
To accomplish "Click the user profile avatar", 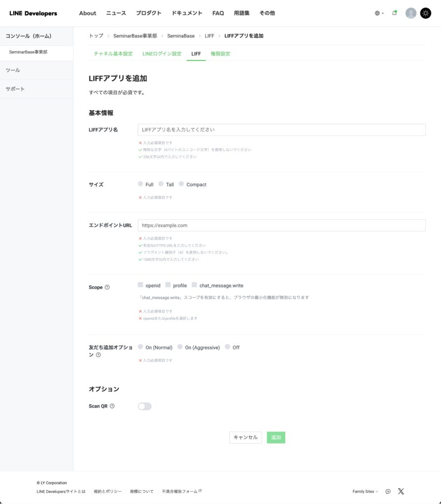I will (x=410, y=13).
